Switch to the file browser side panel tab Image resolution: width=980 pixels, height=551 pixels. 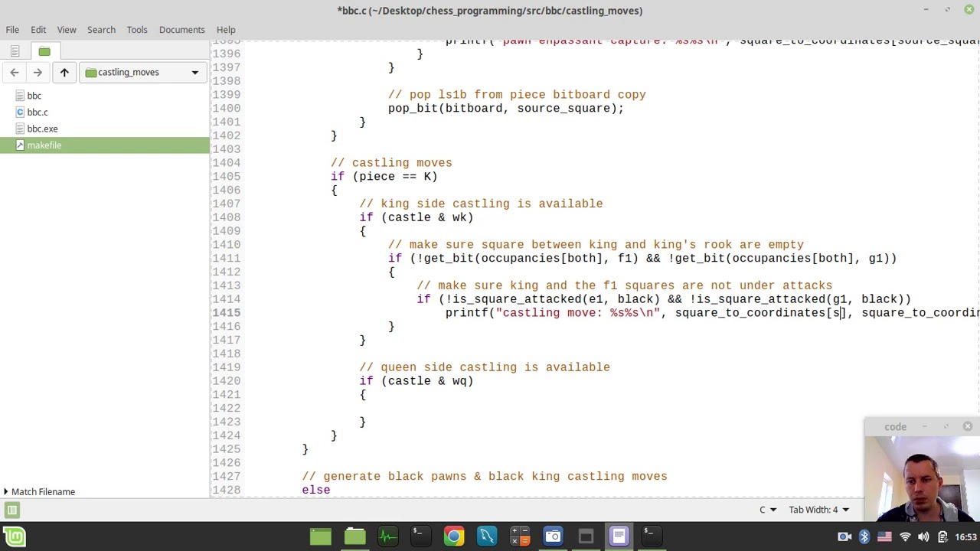coord(44,51)
